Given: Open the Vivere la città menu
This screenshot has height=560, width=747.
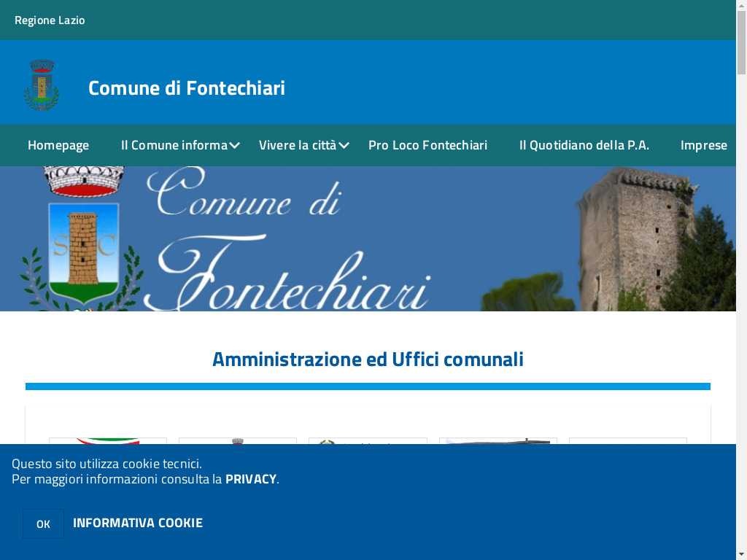Looking at the screenshot, I should (x=297, y=145).
